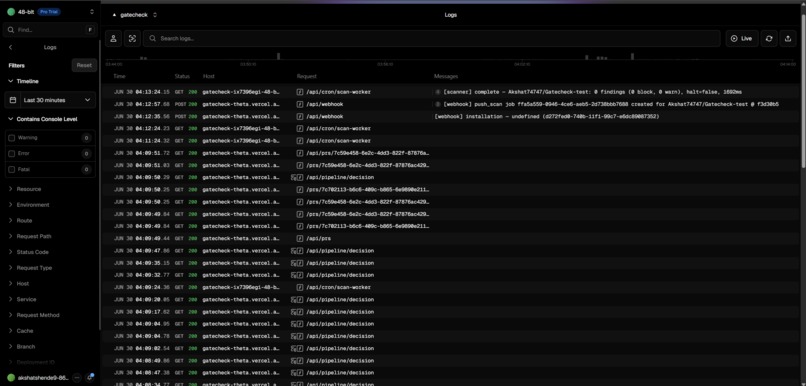Click the 48-bit team avatar
Screen dimensions: 806x386
coord(11,11)
